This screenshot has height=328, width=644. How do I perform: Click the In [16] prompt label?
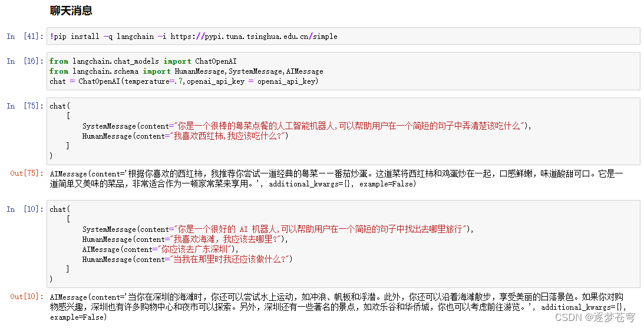25,61
